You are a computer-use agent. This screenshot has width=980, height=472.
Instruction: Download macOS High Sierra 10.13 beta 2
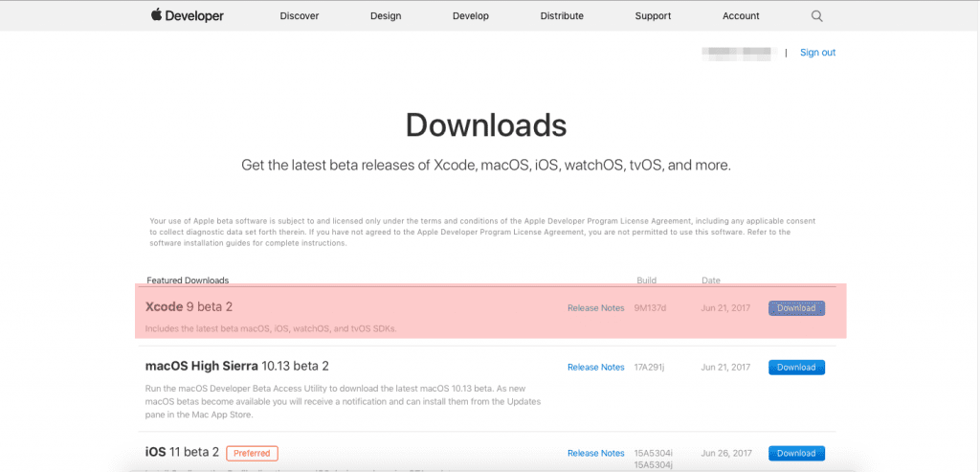pyautogui.click(x=796, y=368)
